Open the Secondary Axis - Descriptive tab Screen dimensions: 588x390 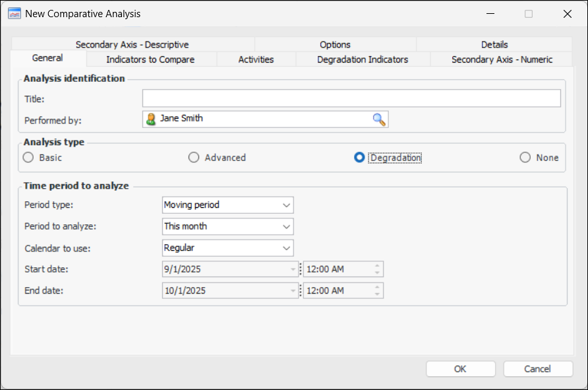(x=132, y=44)
